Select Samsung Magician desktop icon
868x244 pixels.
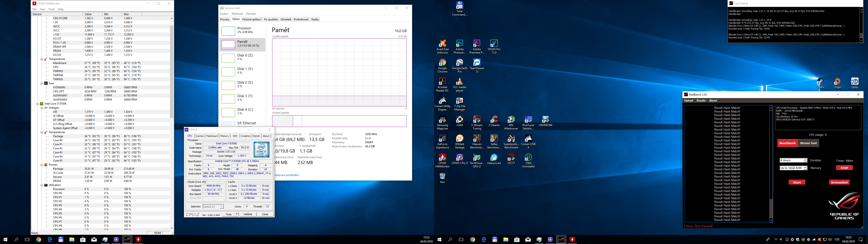coord(442,120)
